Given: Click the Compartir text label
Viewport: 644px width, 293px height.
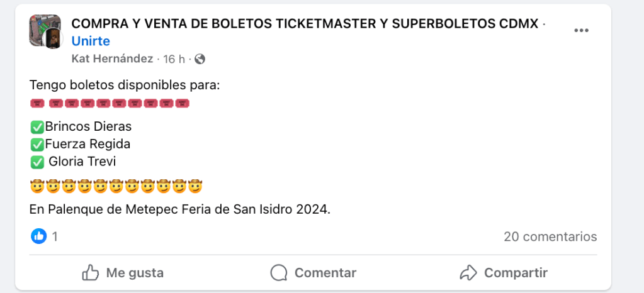Looking at the screenshot, I should [516, 273].
